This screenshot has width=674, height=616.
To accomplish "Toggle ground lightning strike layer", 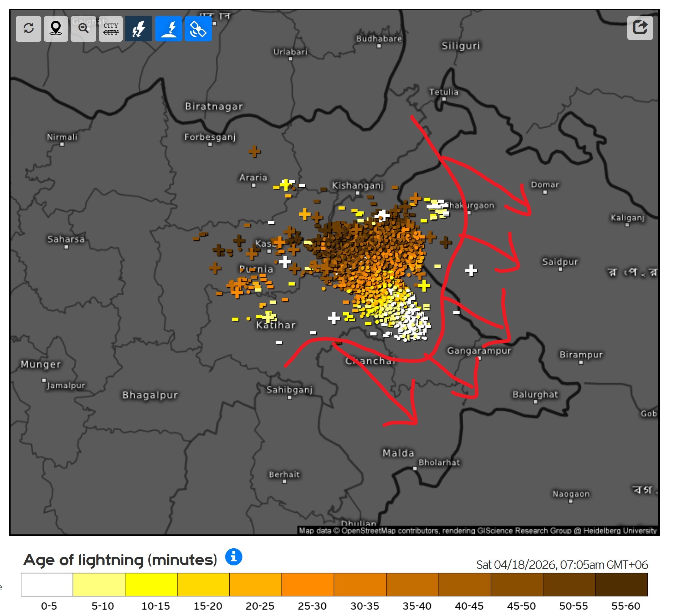I will point(169,29).
